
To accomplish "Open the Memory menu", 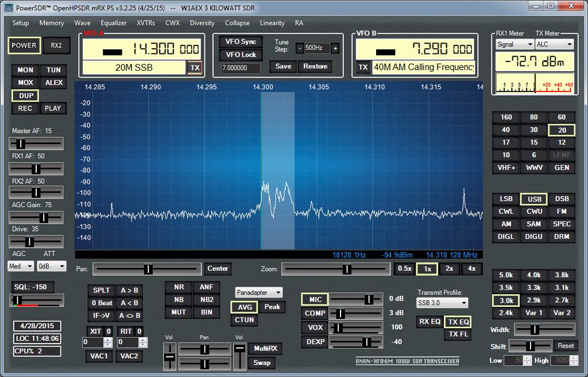I will click(x=52, y=23).
